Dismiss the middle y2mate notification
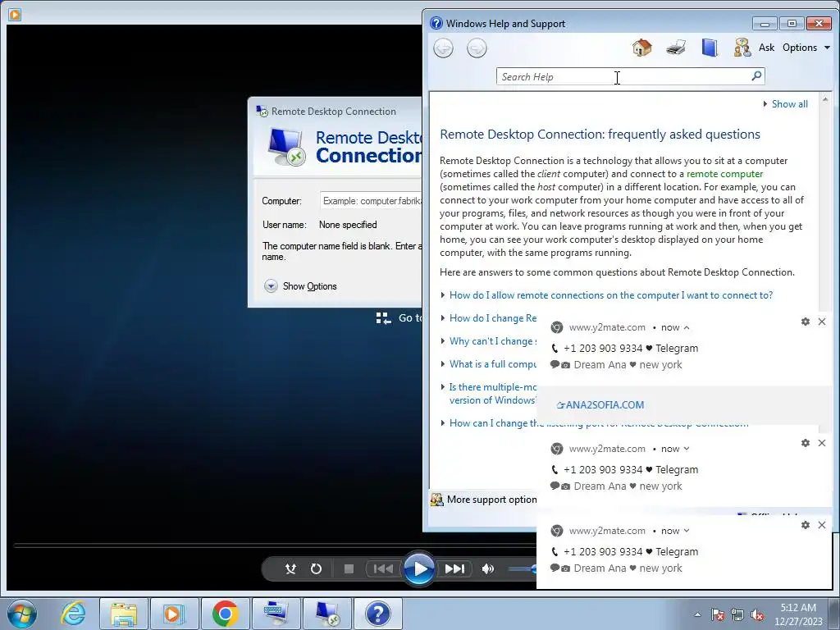This screenshot has width=840, height=630. tap(822, 443)
